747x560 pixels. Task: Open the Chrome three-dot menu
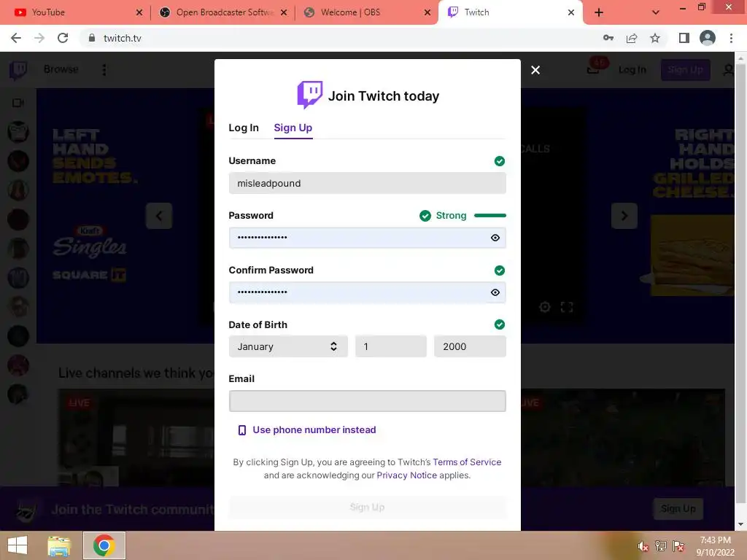pos(731,38)
